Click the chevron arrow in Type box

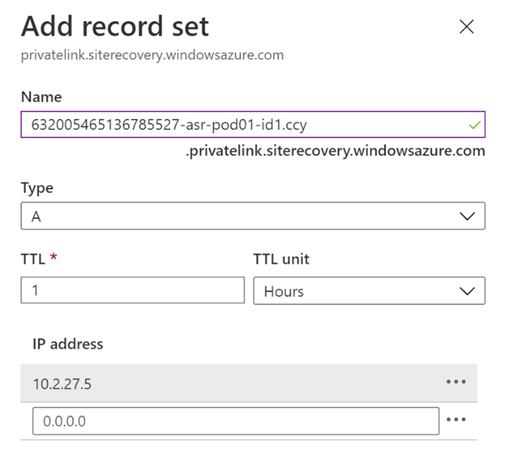467,216
